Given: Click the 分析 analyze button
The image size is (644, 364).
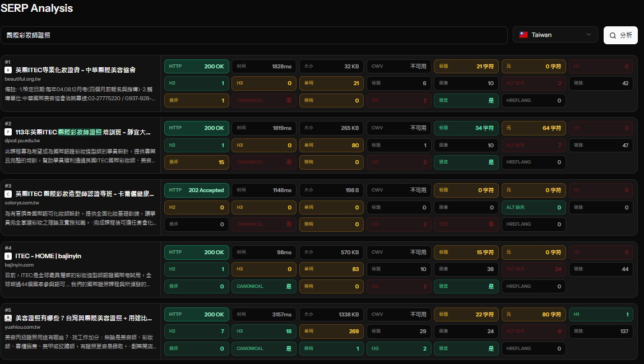Looking at the screenshot, I should coord(620,35).
